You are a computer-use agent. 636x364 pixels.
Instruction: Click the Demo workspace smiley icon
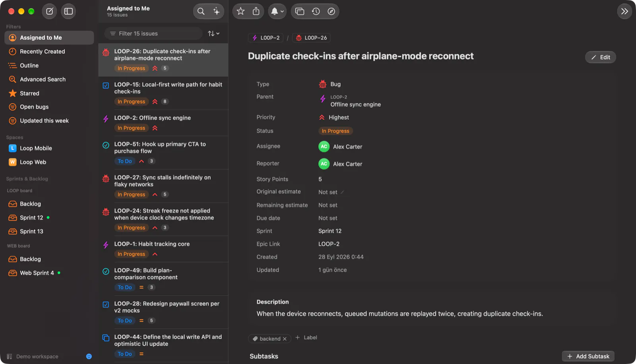[89, 356]
